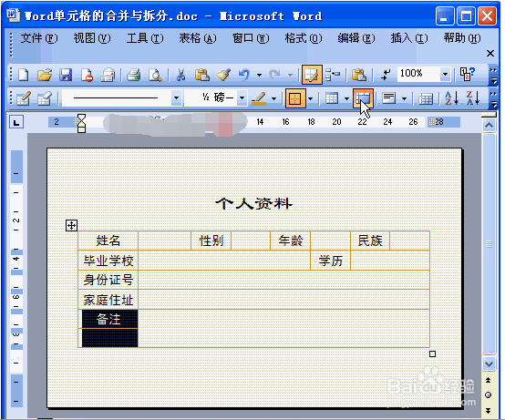Click the tab stop type selector
The image size is (505, 420).
coord(16,122)
